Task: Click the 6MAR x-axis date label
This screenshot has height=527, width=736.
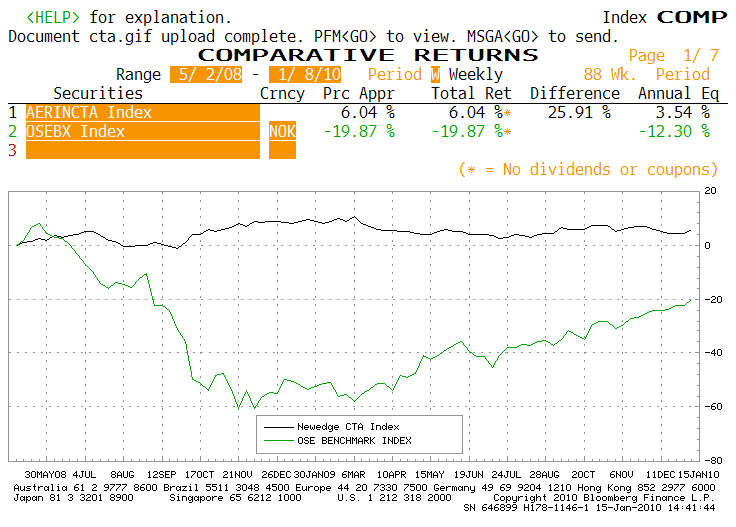Action: (x=353, y=475)
